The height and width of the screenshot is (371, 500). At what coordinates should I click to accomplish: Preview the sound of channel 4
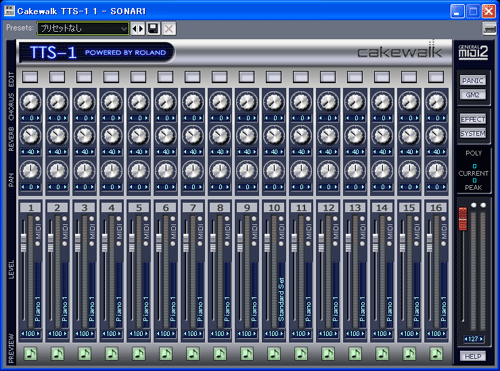click(x=112, y=354)
